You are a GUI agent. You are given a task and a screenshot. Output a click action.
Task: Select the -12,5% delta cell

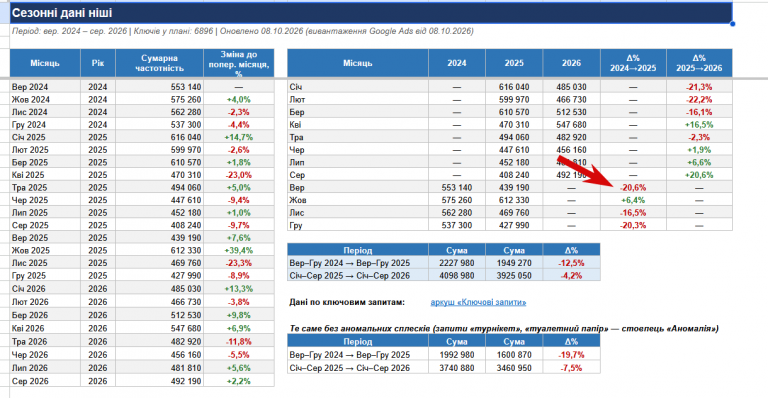tap(571, 263)
